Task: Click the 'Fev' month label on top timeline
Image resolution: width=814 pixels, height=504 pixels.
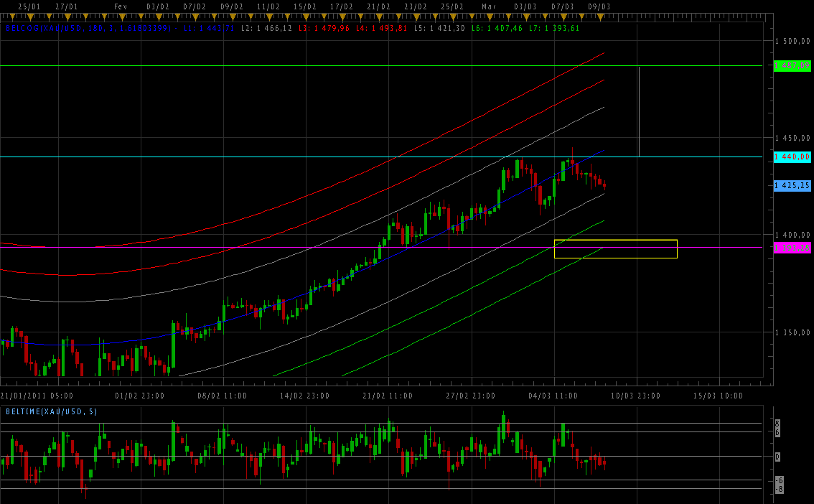Action: click(x=121, y=6)
